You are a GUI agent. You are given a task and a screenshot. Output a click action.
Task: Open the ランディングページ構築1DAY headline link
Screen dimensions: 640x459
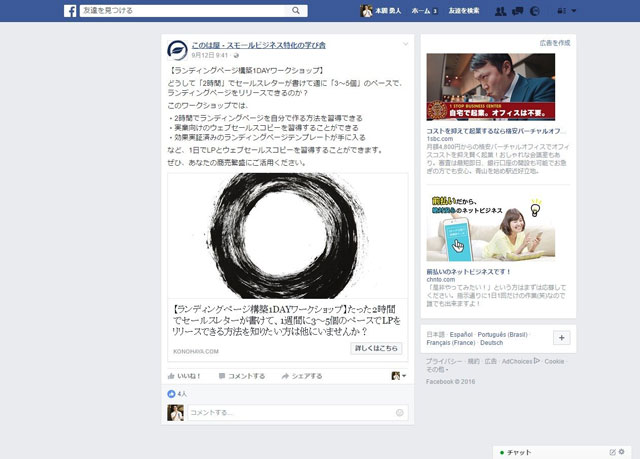click(286, 320)
